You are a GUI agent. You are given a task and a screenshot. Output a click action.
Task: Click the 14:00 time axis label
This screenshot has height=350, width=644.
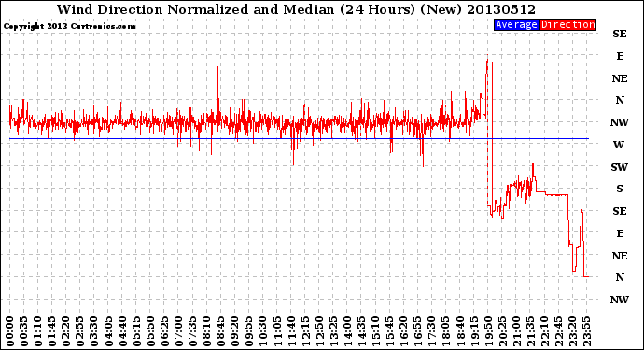(348, 331)
